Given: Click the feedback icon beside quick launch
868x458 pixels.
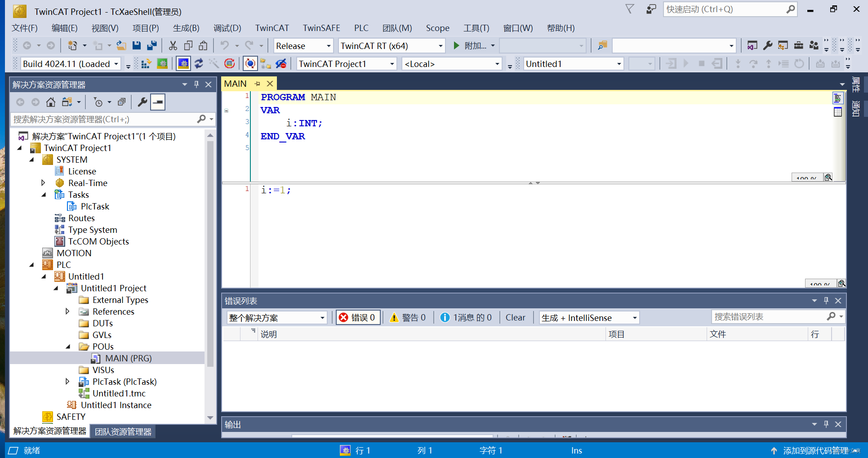Looking at the screenshot, I should click(x=651, y=9).
